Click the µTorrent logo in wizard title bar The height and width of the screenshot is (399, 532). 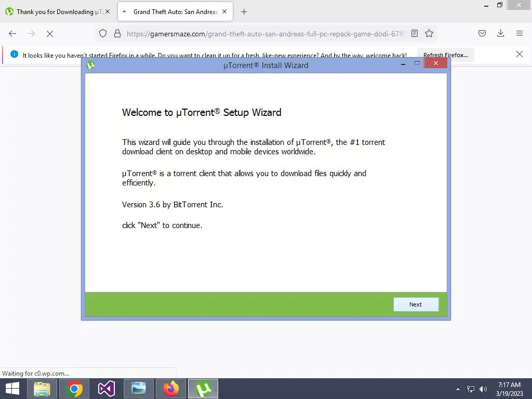90,65
